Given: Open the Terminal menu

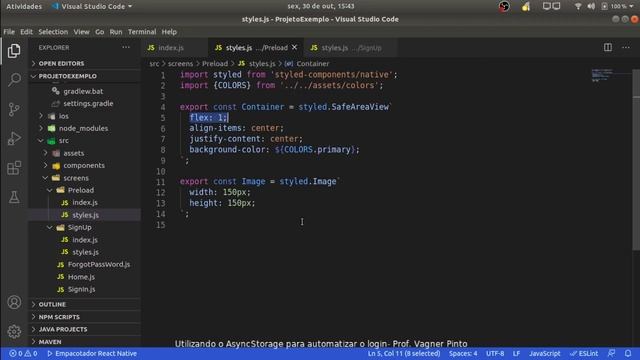Looking at the screenshot, I should click(x=142, y=32).
